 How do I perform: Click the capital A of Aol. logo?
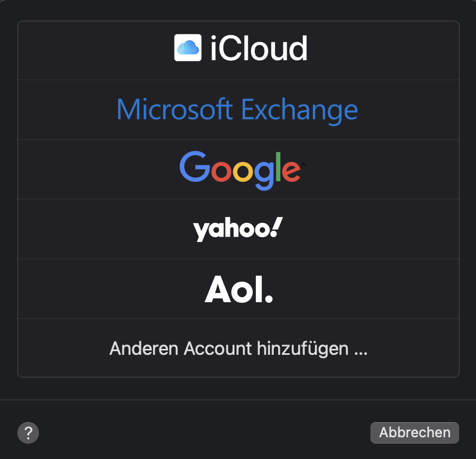click(218, 289)
